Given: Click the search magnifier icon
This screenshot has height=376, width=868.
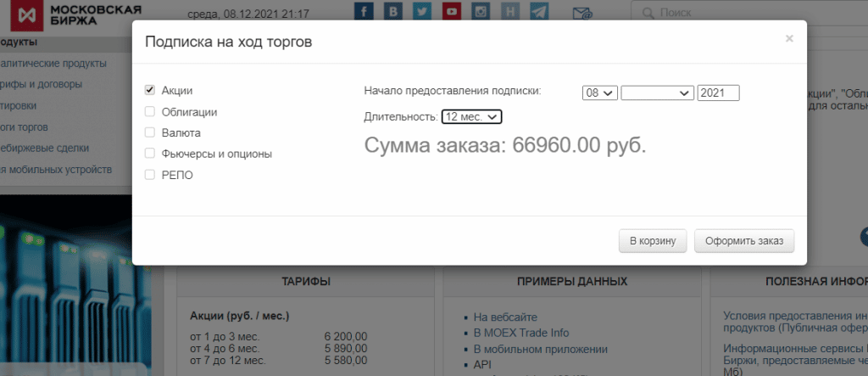Looking at the screenshot, I should [x=648, y=13].
